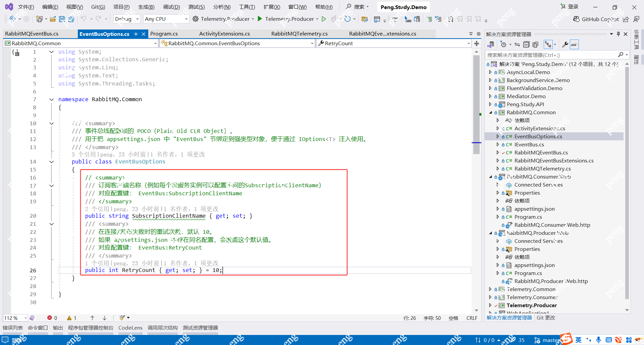Screen dimensions: 644x345
Task: Select the Peng.Study.API project
Action: click(525, 105)
